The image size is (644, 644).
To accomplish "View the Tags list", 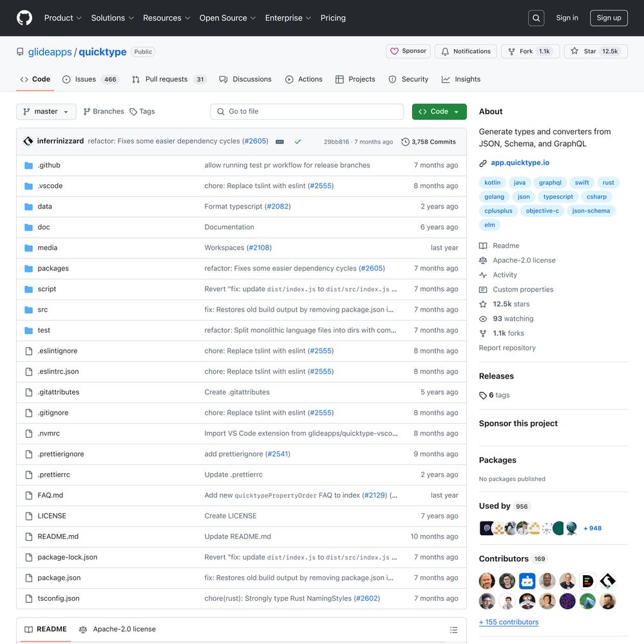I will pos(142,111).
